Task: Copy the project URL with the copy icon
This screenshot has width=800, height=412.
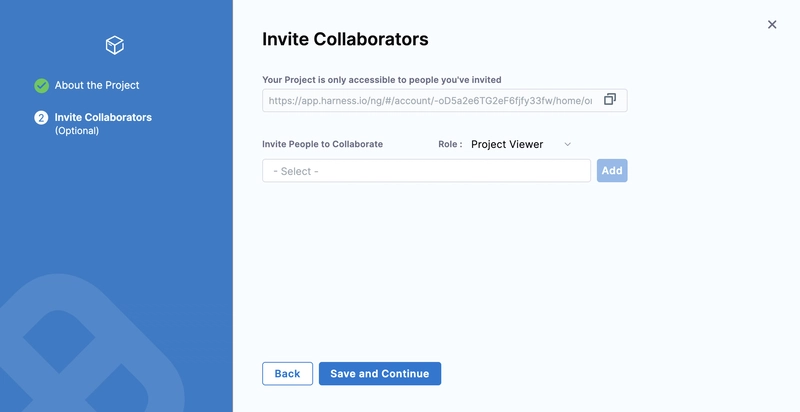Action: [610, 99]
